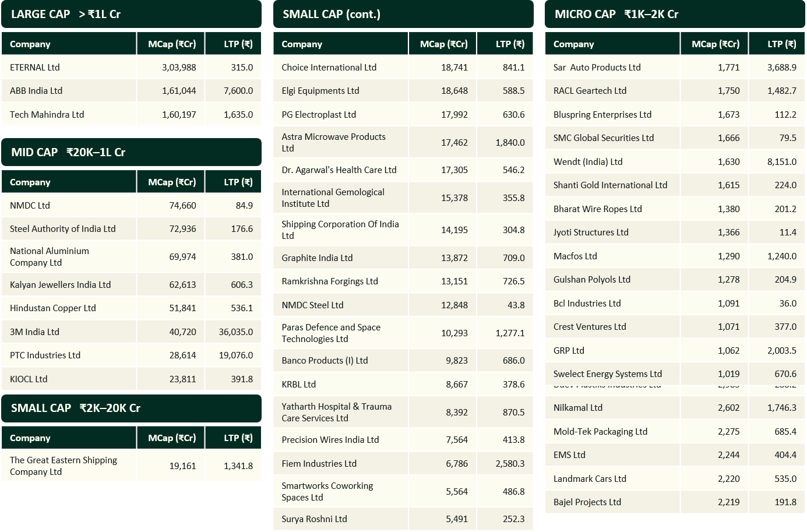
Task: Click the Elgi Equipments Ltd company name
Action: point(320,91)
